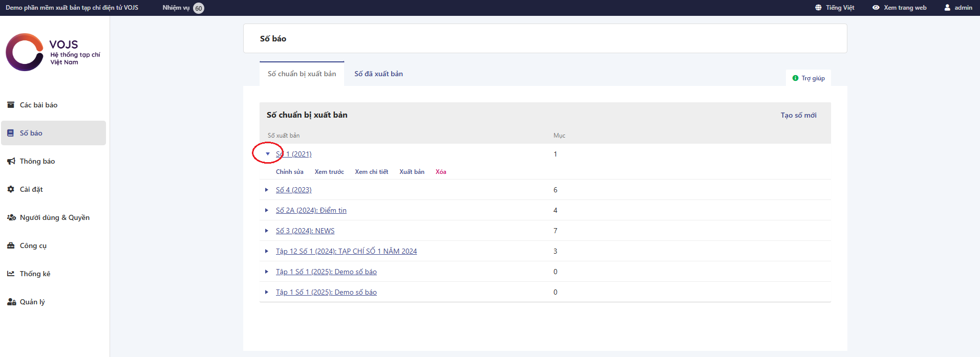The height and width of the screenshot is (357, 980).
Task: Expand the Số 3 (2024): NEWS row
Action: (x=267, y=231)
